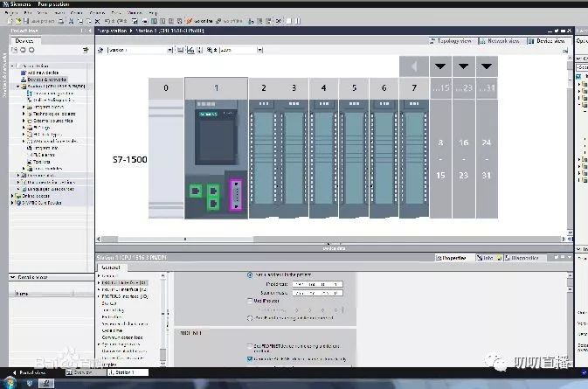Select the 'IP address is set directly at device' radio
Viewport: 588px width, 389px height.
tap(250, 318)
